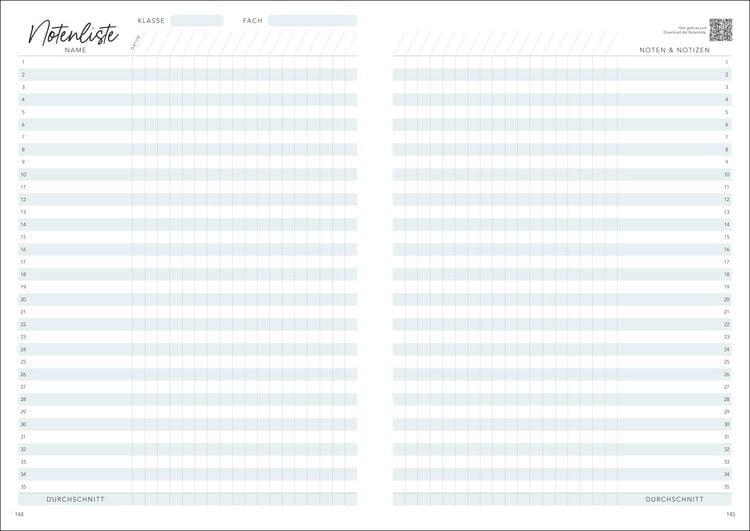The image size is (750, 531).
Task: Click the download hint text beside QR code
Action: 684,30
